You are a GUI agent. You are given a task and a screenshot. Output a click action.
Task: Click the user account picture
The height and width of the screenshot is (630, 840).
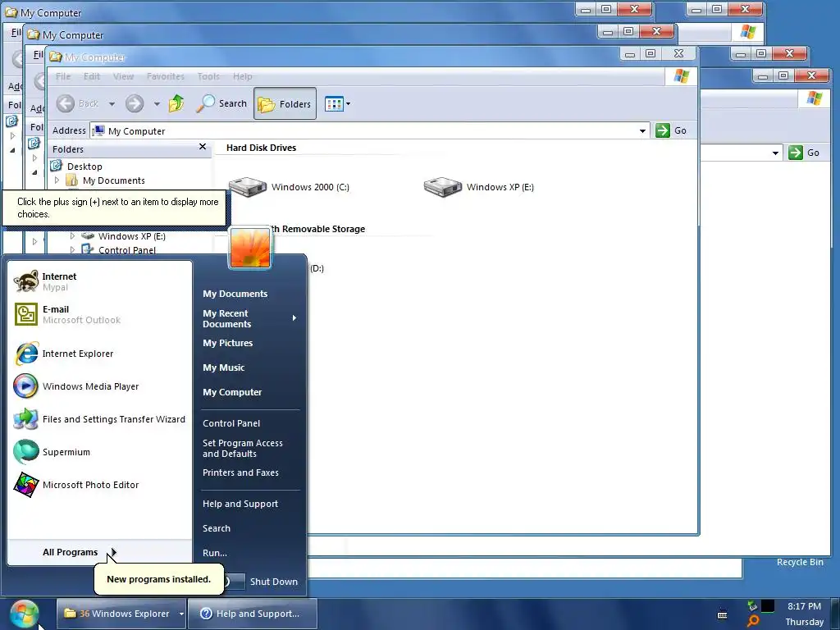pos(250,247)
